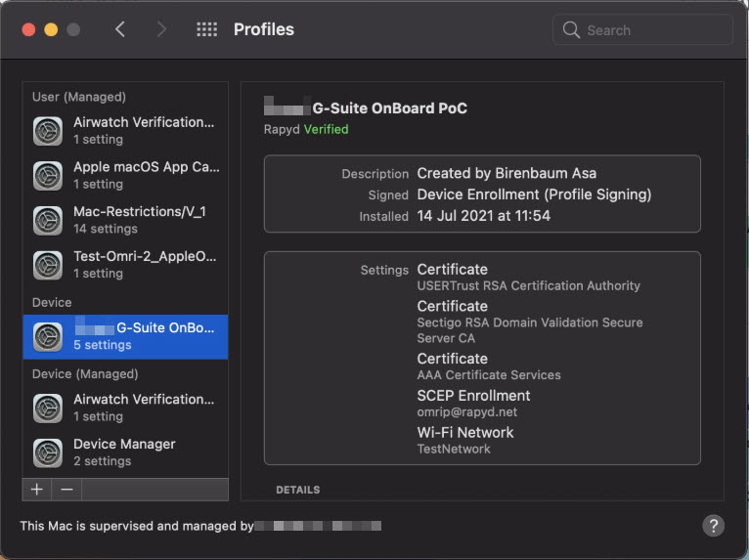
Task: Click the Mac-Restrictions/V_1 profile icon
Action: tap(48, 220)
